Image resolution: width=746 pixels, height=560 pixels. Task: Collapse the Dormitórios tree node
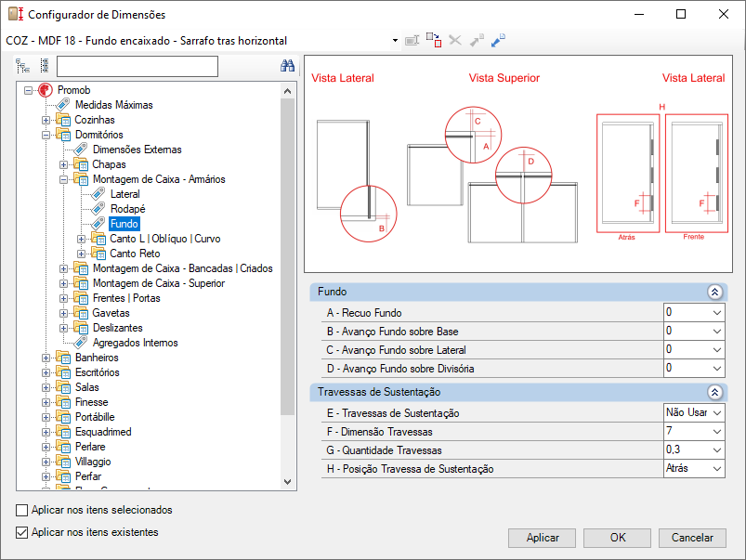click(46, 135)
